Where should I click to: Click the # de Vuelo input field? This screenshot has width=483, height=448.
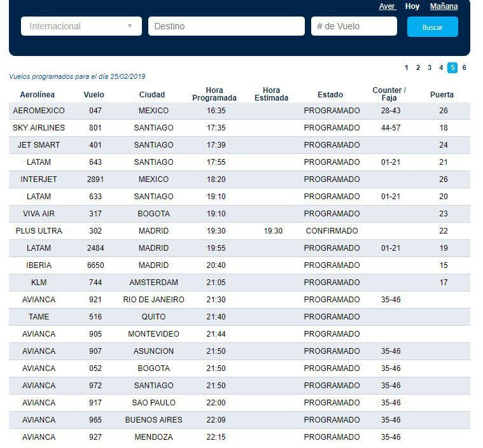point(353,26)
